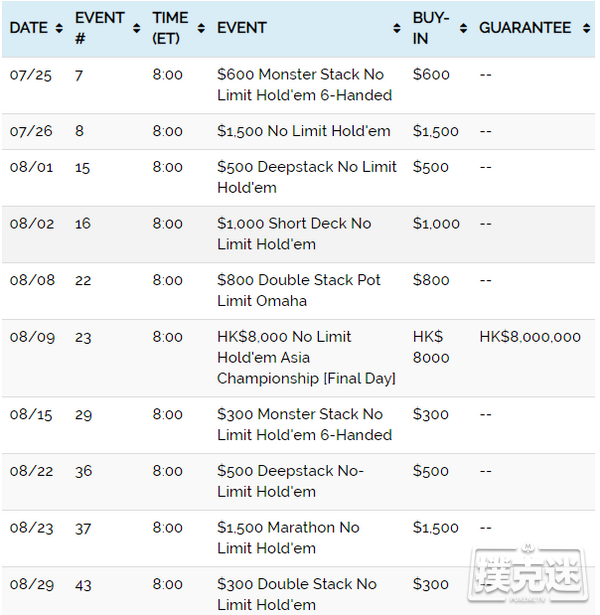Click the HK$8,000,000 guarantee value

(x=530, y=337)
